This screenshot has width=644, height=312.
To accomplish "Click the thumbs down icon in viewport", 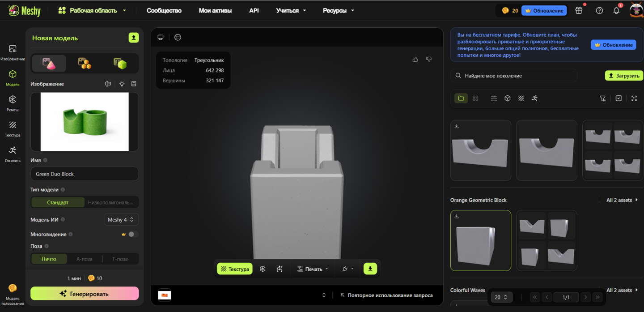I will [429, 59].
